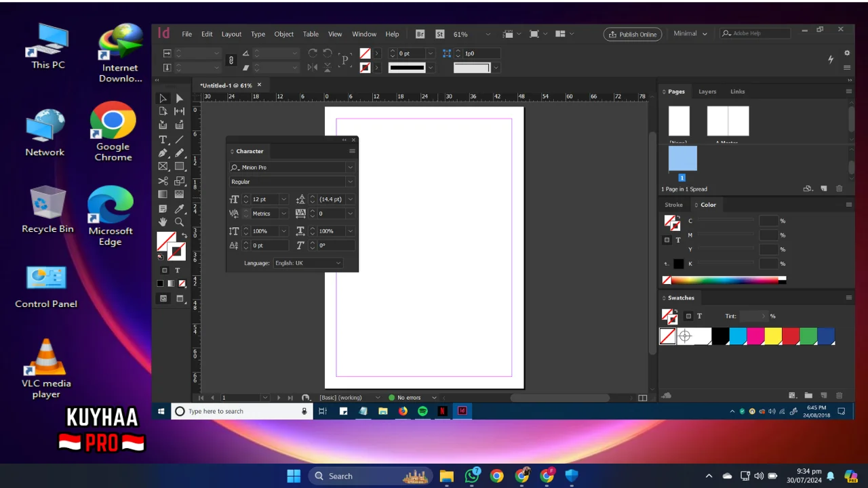Screen dimensions: 868x488
Task: Toggle constrain proportions chain link
Action: (231, 60)
